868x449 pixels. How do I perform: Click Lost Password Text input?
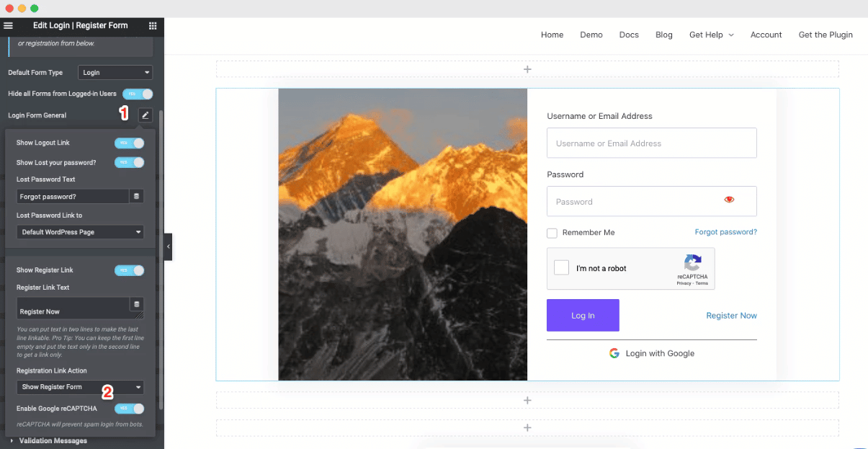pyautogui.click(x=73, y=196)
